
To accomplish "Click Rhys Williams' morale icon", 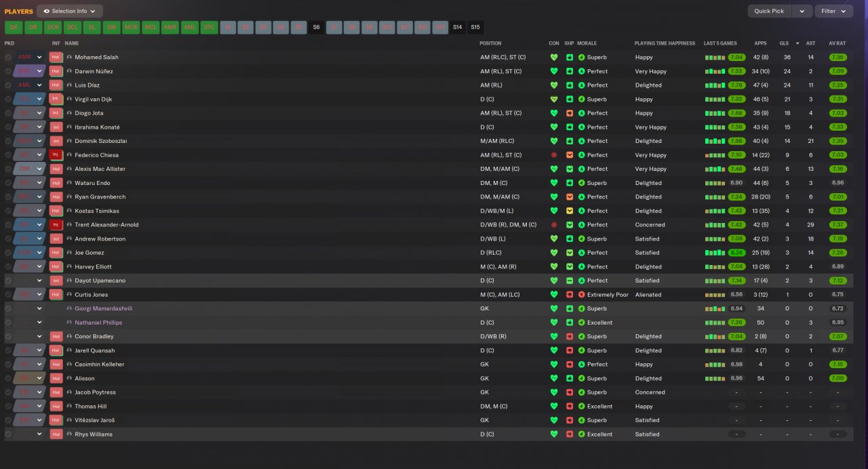I will [x=581, y=434].
